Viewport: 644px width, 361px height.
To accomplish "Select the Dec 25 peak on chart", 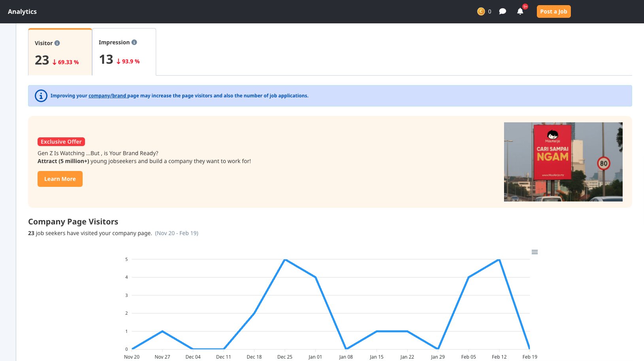I will [x=285, y=260].
